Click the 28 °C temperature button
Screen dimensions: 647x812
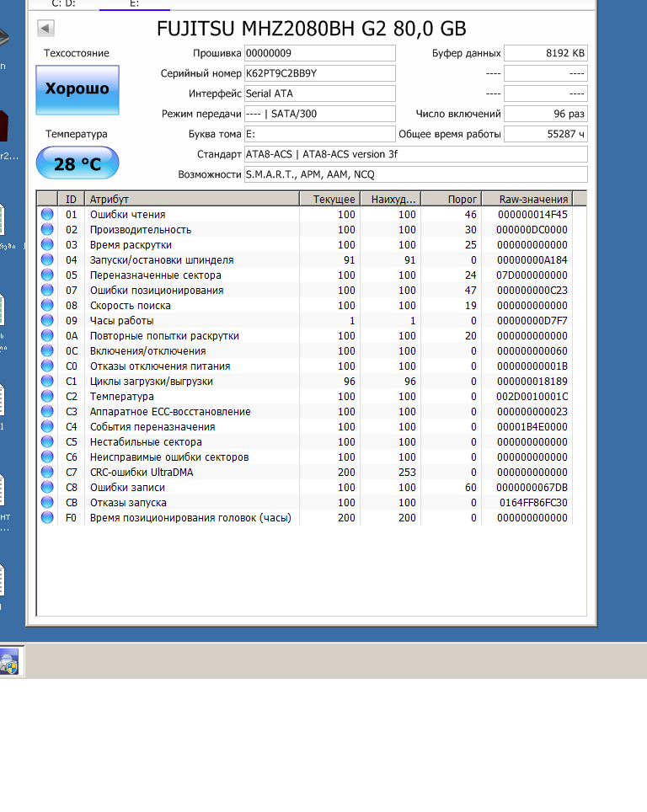tap(77, 163)
